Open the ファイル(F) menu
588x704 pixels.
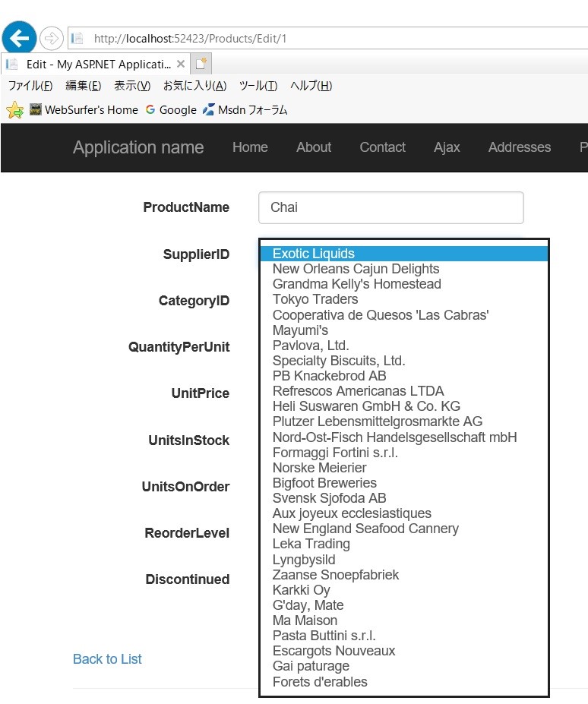point(30,86)
